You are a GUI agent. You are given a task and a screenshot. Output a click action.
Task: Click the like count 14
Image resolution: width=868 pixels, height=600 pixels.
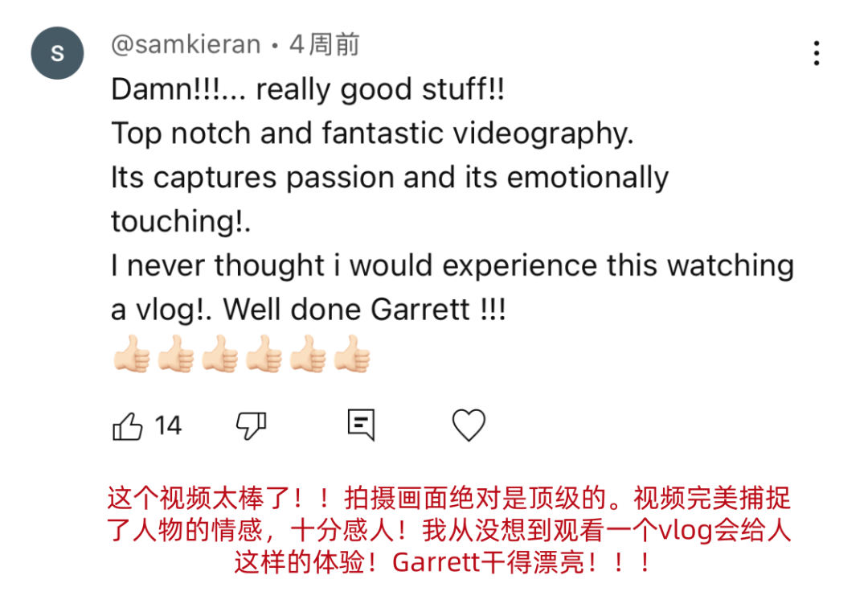[x=168, y=426]
